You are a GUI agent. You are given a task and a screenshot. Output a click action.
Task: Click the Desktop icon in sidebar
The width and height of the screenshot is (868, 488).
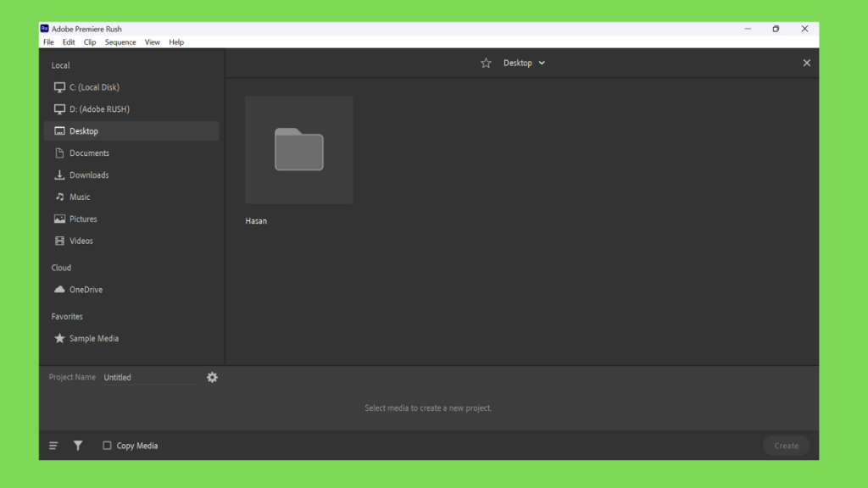[59, 131]
